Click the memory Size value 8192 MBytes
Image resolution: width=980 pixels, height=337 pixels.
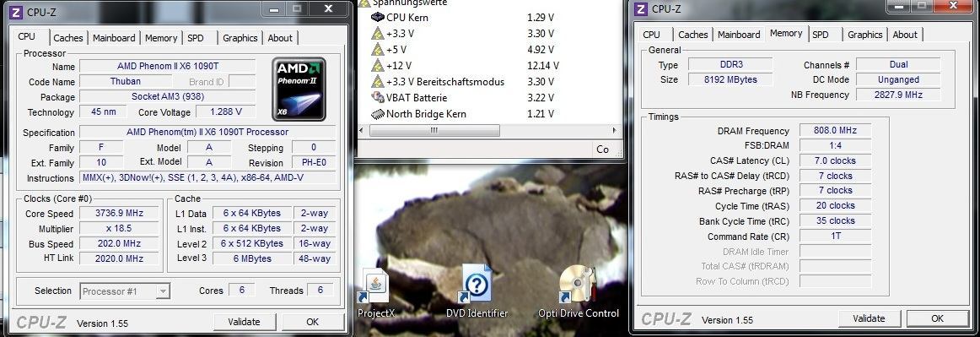[730, 79]
